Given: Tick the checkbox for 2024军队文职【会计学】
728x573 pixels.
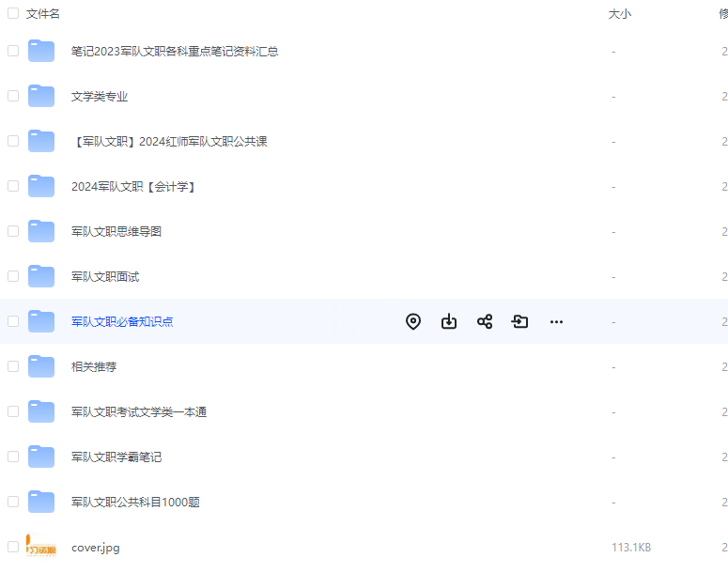Looking at the screenshot, I should click(x=13, y=186).
